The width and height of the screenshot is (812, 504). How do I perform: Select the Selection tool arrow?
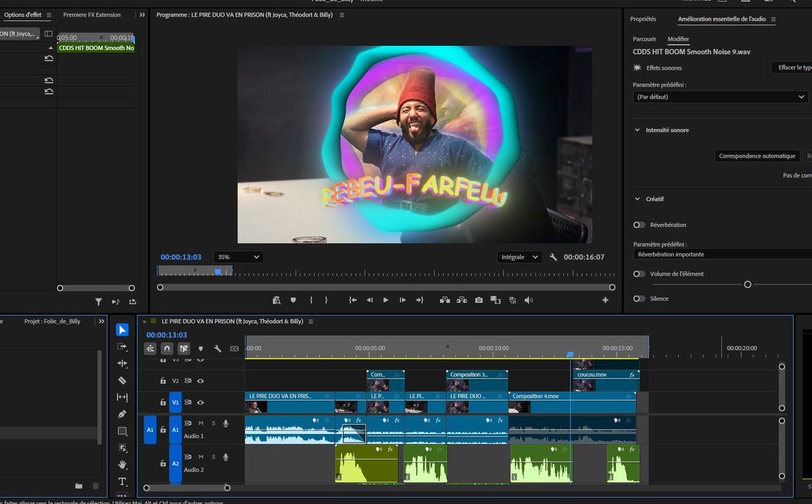pyautogui.click(x=122, y=330)
